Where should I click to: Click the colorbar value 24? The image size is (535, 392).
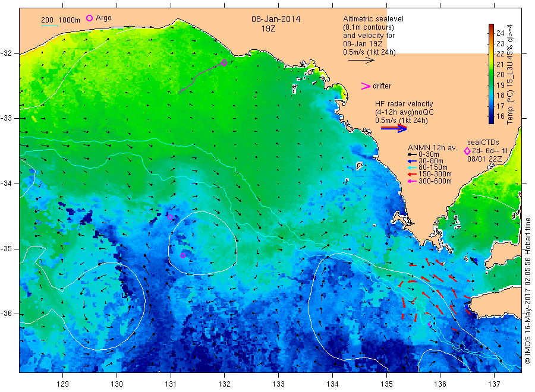point(500,33)
